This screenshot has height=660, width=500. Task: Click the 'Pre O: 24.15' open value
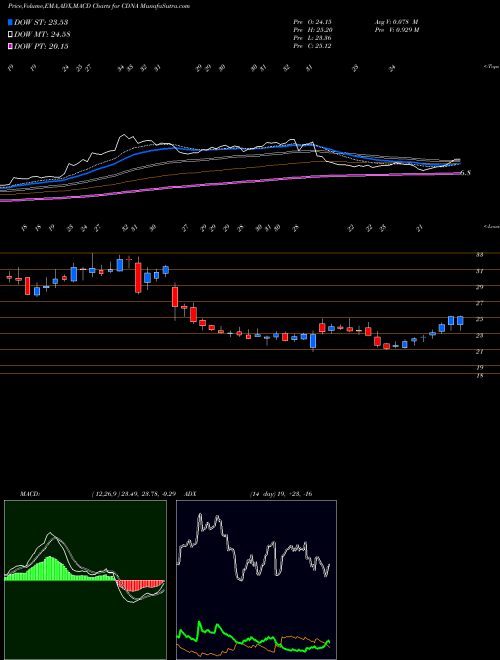(312, 22)
